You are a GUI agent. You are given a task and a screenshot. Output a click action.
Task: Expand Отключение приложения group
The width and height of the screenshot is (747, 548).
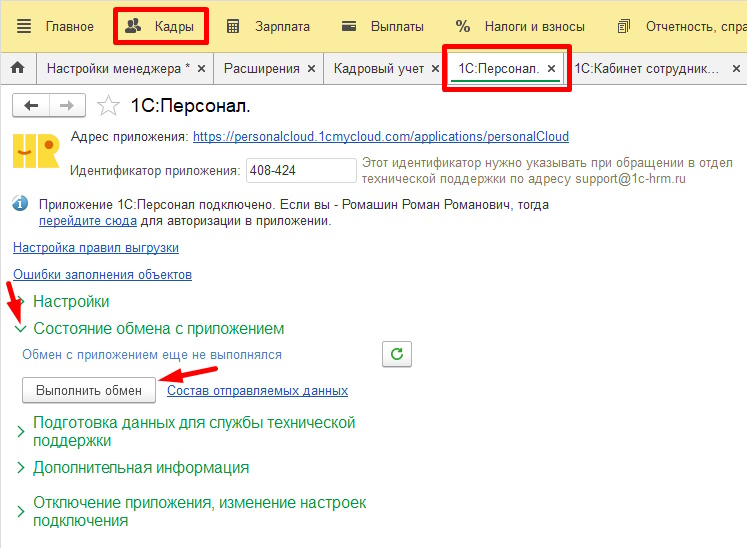click(x=200, y=511)
